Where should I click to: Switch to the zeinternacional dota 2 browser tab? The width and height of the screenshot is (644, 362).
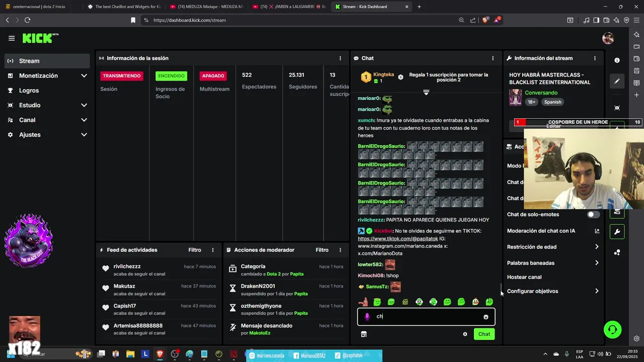[x=40, y=7]
